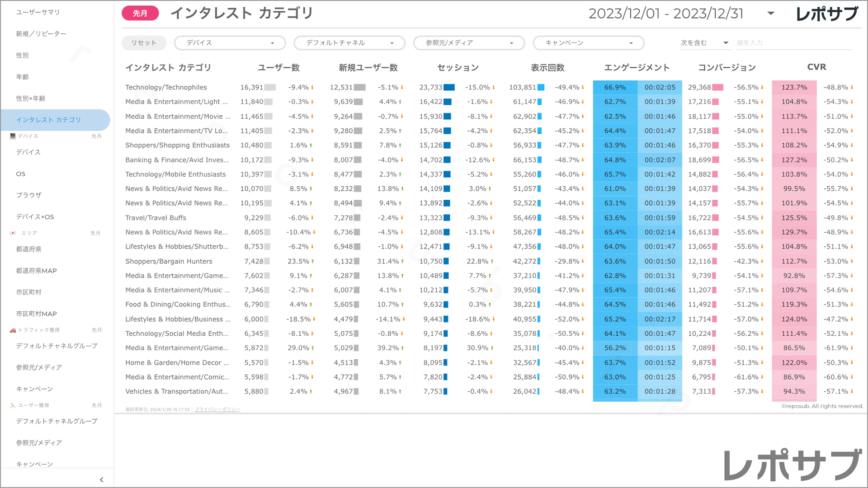Click the up arrow next to Shoppers/Bargain Hunters 23.5%
This screenshot has width=868, height=488.
(312, 261)
